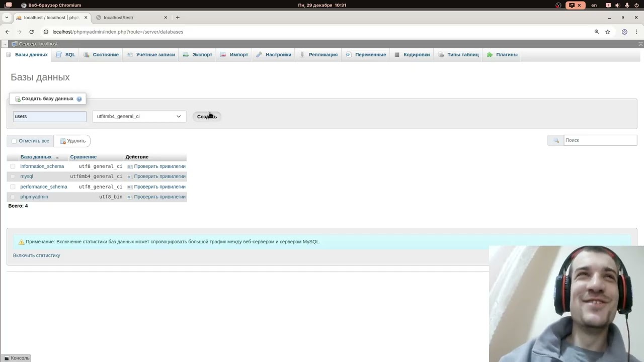Screen dimensions: 644x362
Task: Check privileges for mysql database
Action: point(156,176)
